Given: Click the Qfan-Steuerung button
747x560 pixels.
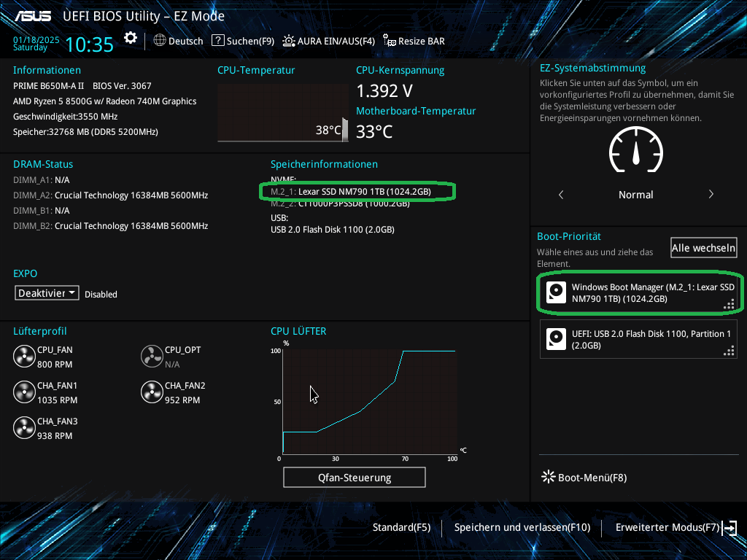Looking at the screenshot, I should 355,477.
